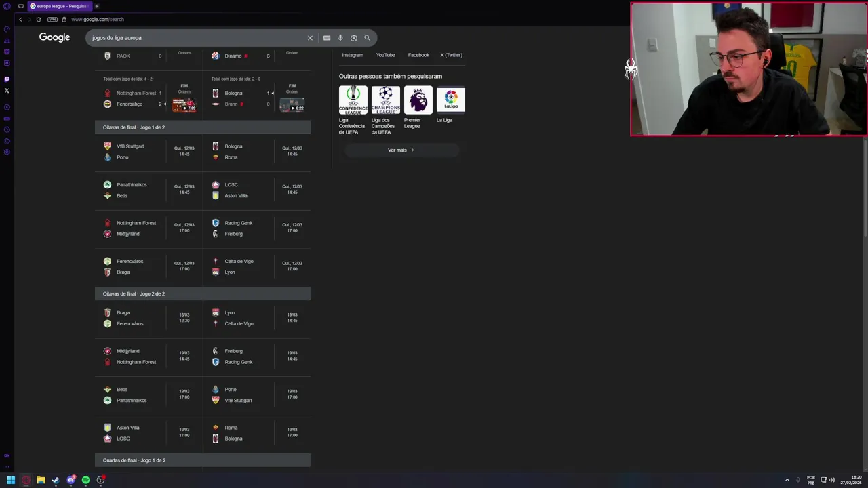868x488 pixels.
Task: Open the X (Twitter) profile link
Action: 451,55
